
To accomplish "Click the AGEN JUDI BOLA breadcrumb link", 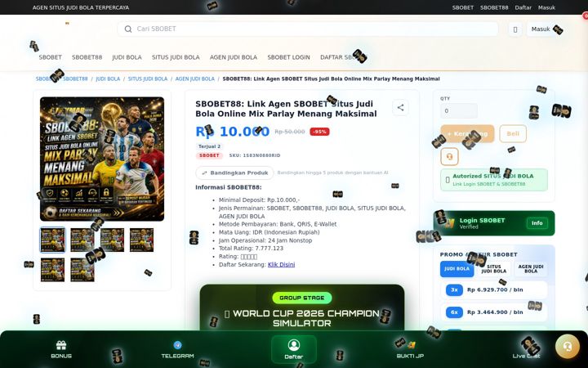I will 195,79.
